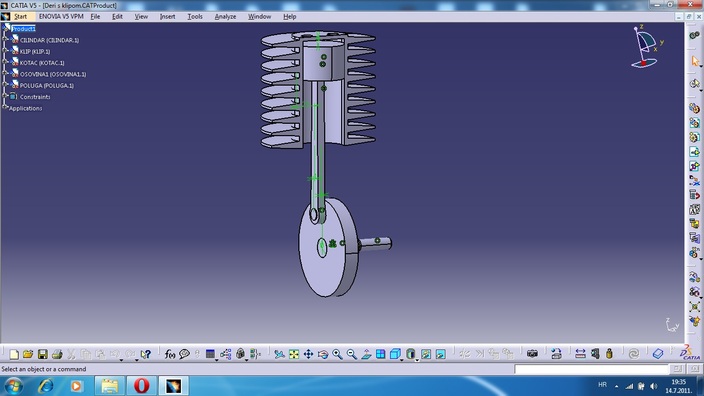Viewport: 704px width, 396px height.
Task: Save the product with the floppy icon
Action: pos(42,354)
